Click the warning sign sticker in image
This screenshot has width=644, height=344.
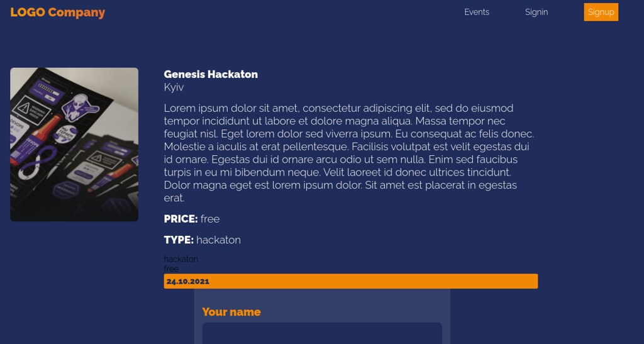[x=31, y=109]
